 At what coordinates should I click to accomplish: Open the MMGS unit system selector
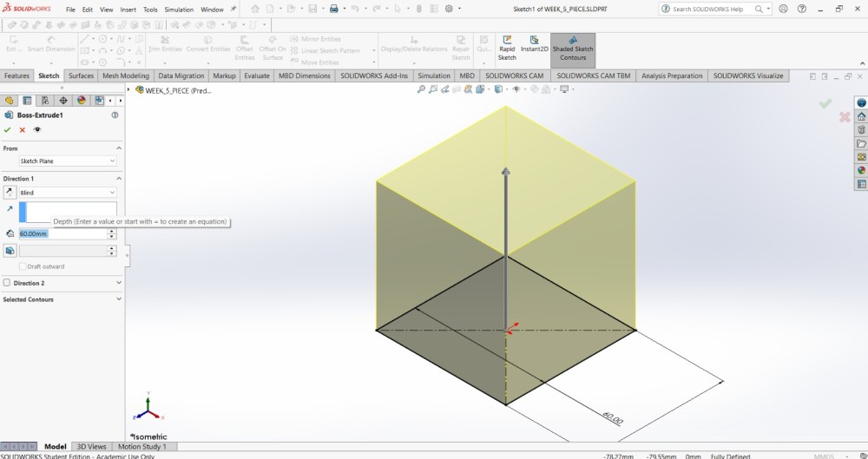click(824, 456)
